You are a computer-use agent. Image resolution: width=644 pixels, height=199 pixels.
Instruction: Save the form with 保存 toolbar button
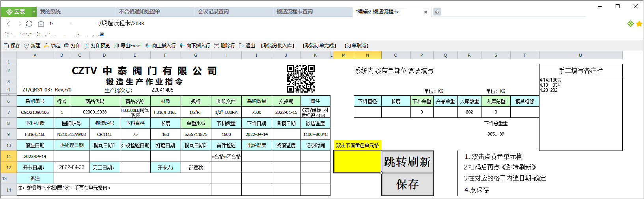(x=12, y=46)
